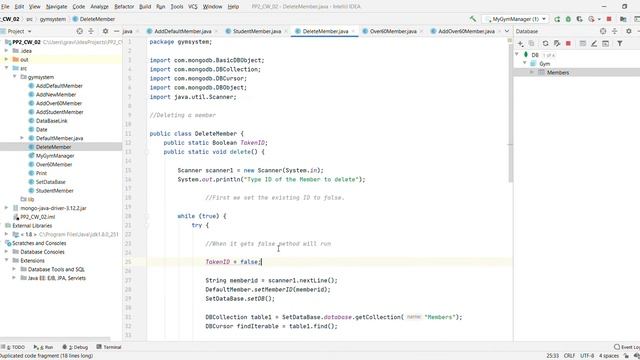Viewport: 640px width, 360px height.
Task: Close the DeleteMember.java tab
Action: tap(353, 31)
